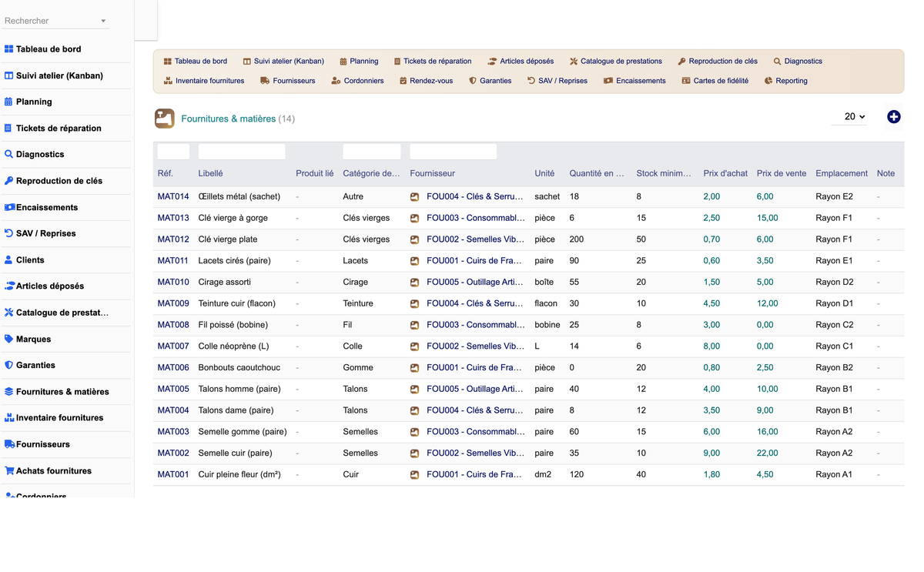Open the Rechercher search dropdown arrow
The width and height of the screenshot is (924, 572).
click(103, 22)
